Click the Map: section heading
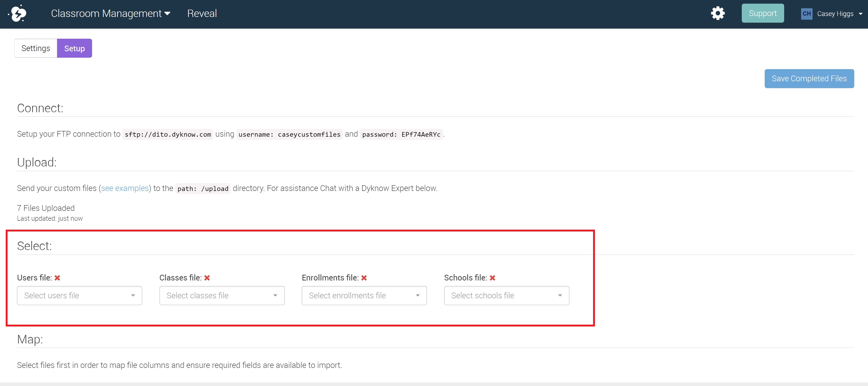Image resolution: width=868 pixels, height=386 pixels. (30, 339)
